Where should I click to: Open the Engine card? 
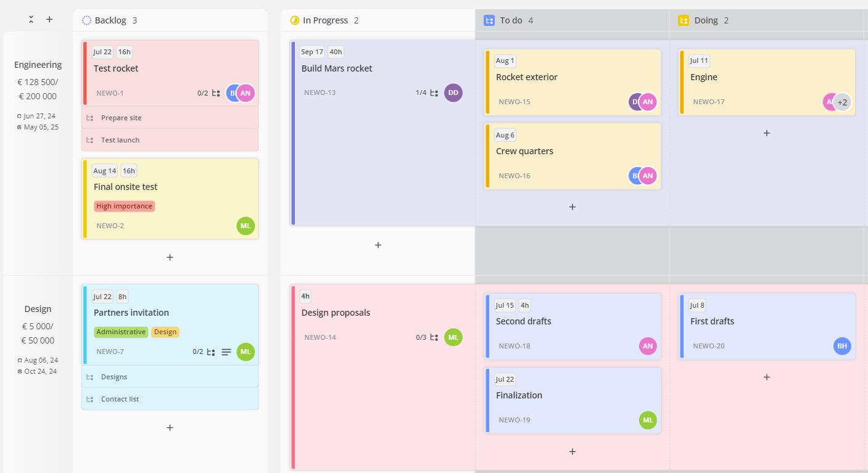pos(767,82)
